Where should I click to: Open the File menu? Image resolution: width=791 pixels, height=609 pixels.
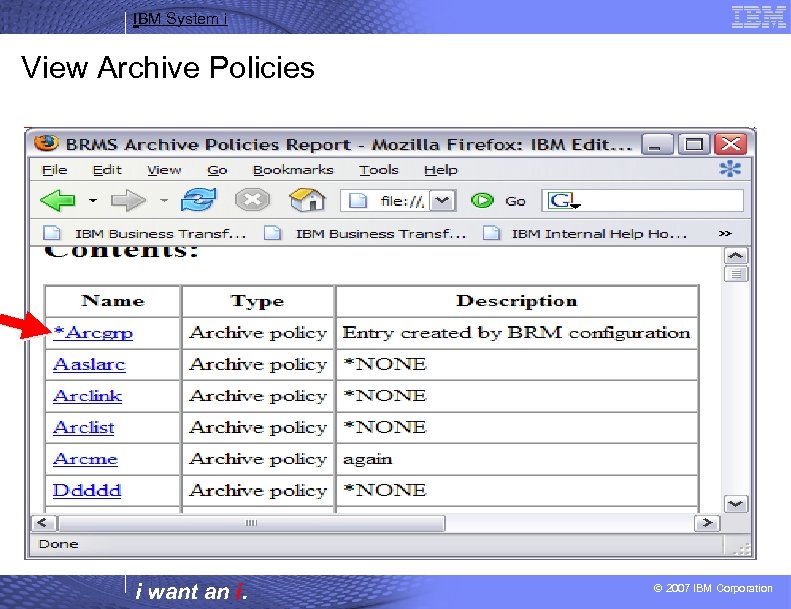pos(54,170)
